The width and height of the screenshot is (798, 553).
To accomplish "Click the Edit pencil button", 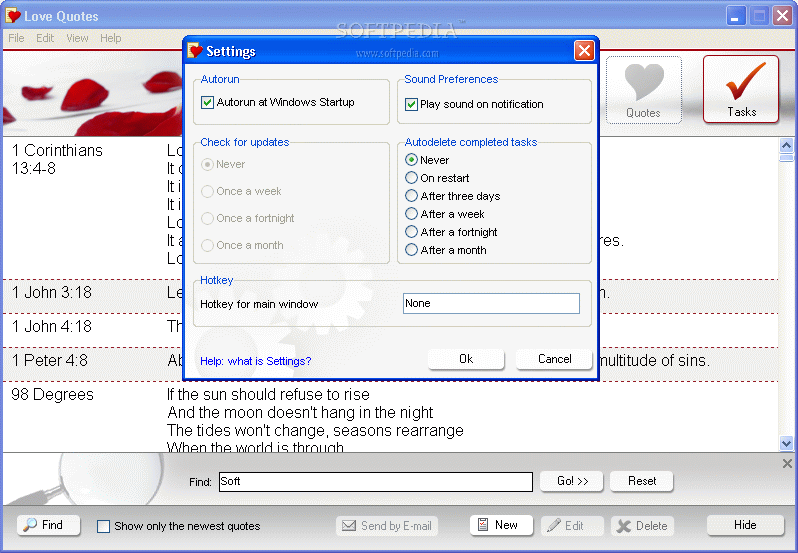I will 573,526.
